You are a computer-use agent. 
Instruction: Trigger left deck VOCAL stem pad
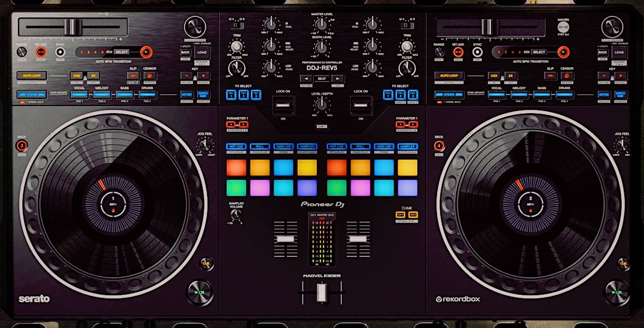(79, 95)
